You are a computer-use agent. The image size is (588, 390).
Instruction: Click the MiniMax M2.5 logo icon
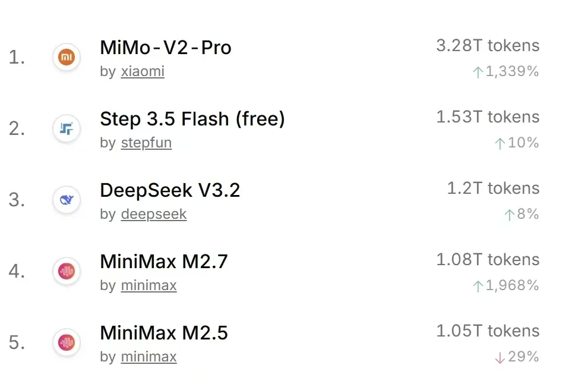[66, 343]
